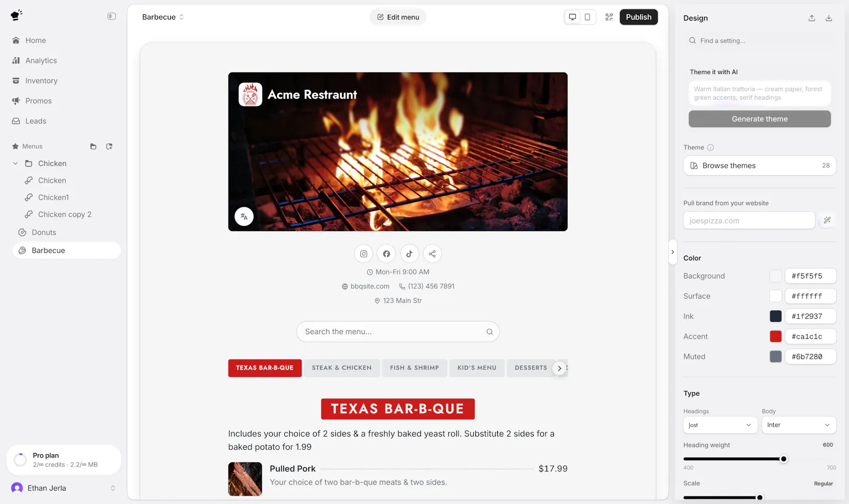Image resolution: width=849 pixels, height=504 pixels.
Task: Click the search magnifier icon in the menu search
Action: pos(490,332)
